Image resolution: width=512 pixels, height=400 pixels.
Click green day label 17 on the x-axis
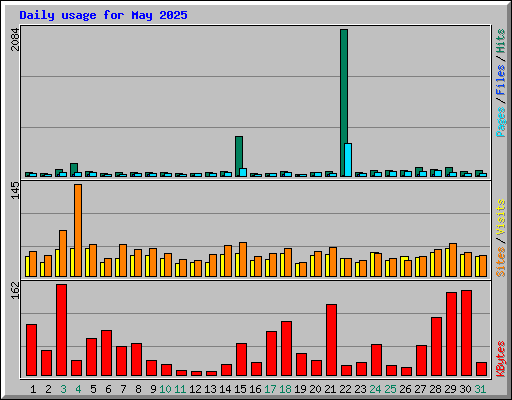270,389
